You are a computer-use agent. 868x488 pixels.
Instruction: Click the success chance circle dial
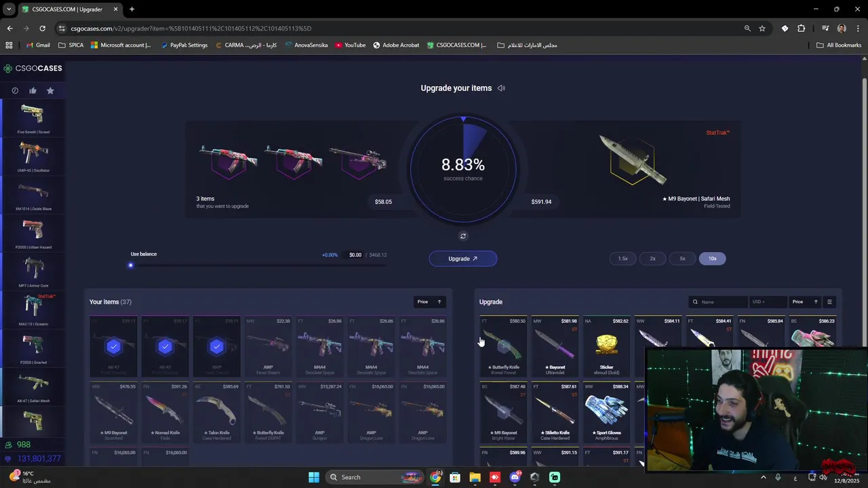pos(463,169)
